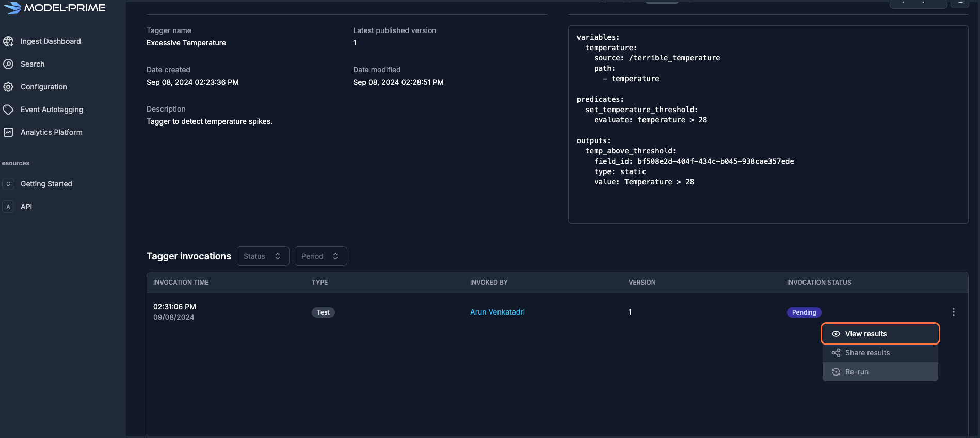980x438 pixels.
Task: Open the API resource link
Action: [x=26, y=207]
